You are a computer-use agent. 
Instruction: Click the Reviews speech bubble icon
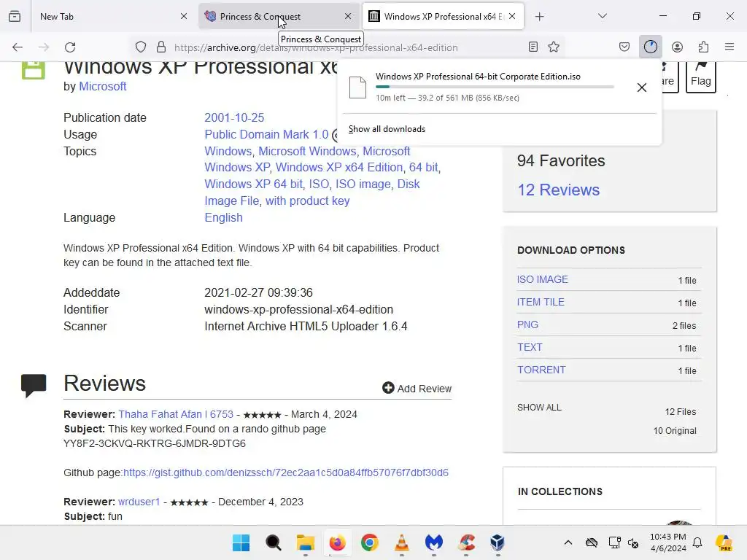tap(34, 385)
